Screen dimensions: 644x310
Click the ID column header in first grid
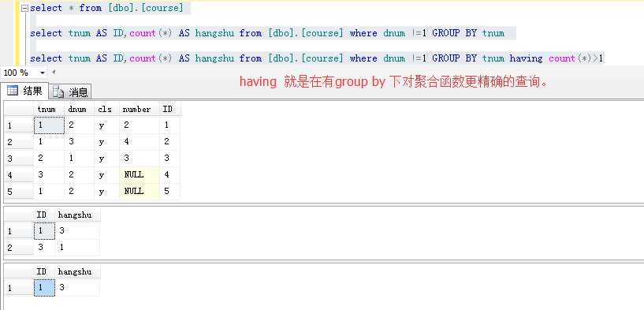pyautogui.click(x=169, y=110)
